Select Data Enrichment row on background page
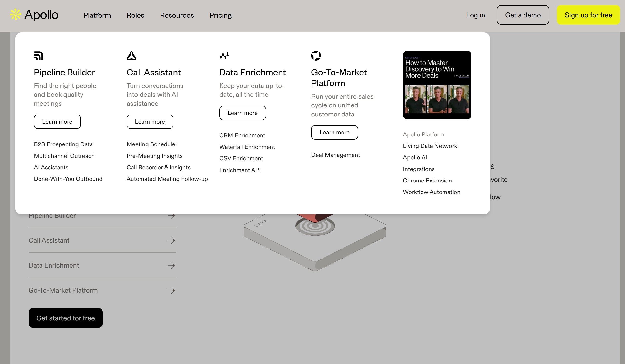Screen dimensions: 625x364 (x=102, y=265)
